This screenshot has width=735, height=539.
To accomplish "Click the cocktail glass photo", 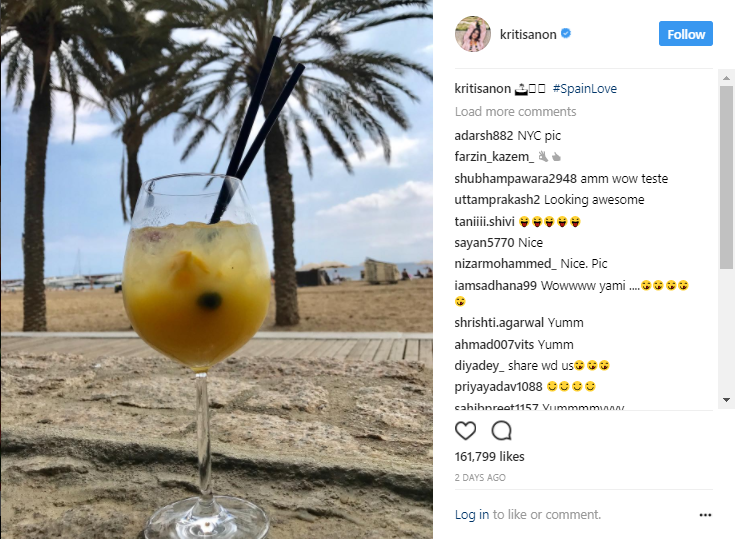I will (217, 270).
